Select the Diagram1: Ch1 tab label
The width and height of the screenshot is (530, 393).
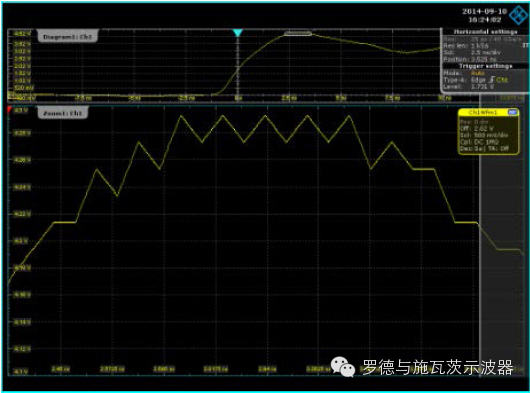68,36
